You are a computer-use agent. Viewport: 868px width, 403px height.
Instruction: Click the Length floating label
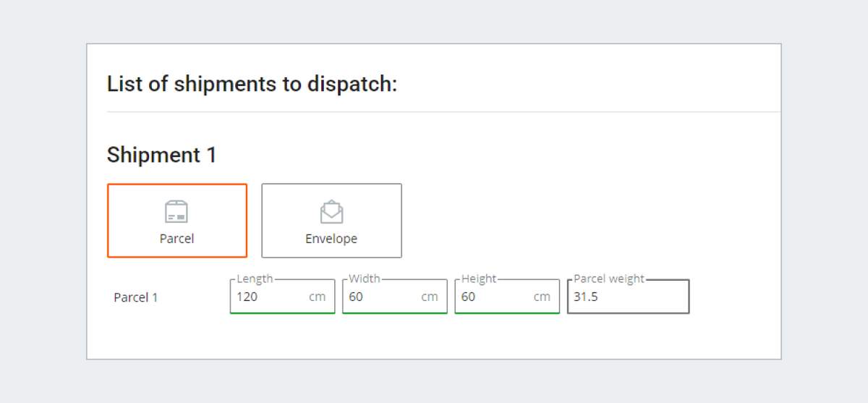(255, 279)
